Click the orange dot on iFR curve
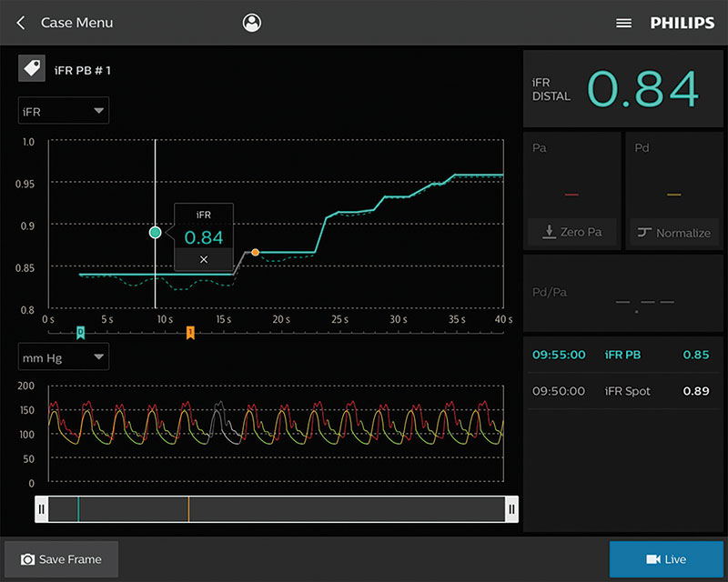The width and height of the screenshot is (728, 582). tap(255, 252)
